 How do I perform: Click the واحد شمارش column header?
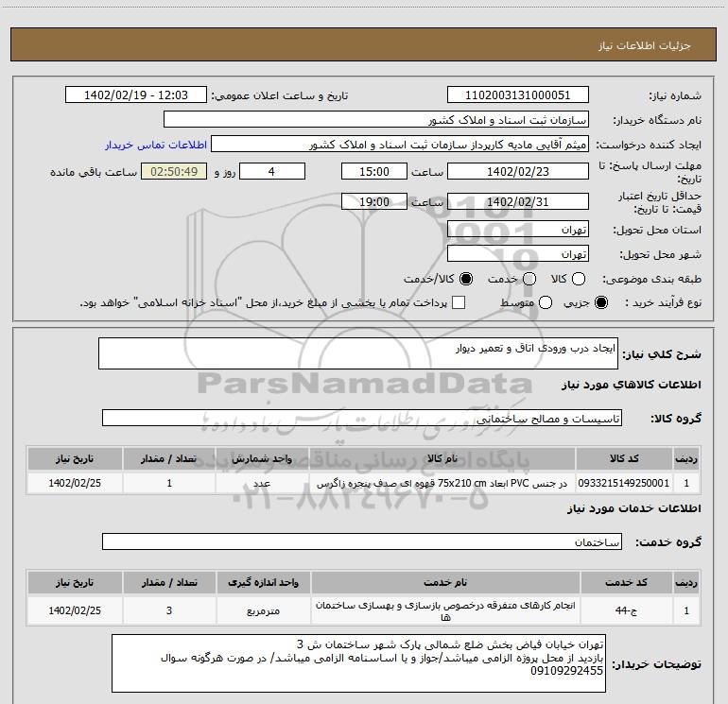click(262, 458)
